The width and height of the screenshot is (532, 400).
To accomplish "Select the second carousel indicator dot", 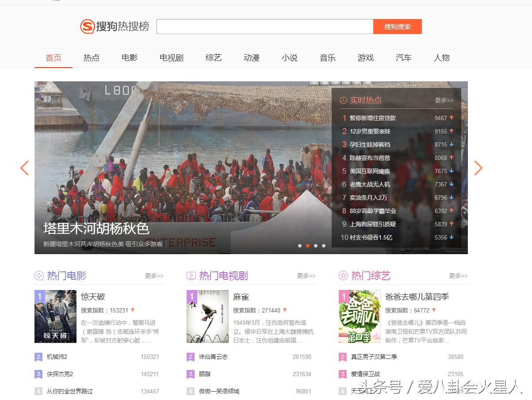I will pos(308,245).
